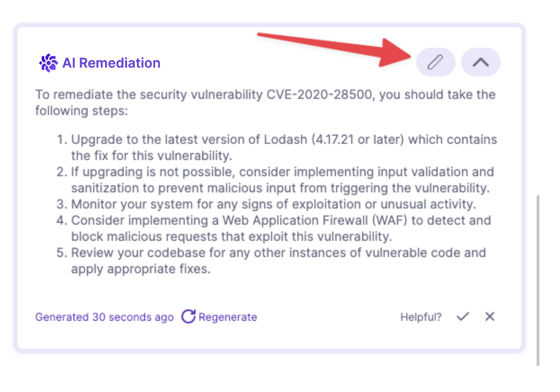Click the AI Remediation sparkle logo
Screen dimensions: 560x392
(48, 63)
